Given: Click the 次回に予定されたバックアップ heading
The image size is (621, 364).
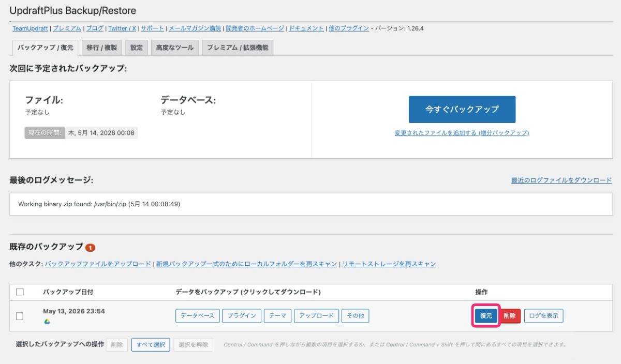Looking at the screenshot, I should click(68, 68).
